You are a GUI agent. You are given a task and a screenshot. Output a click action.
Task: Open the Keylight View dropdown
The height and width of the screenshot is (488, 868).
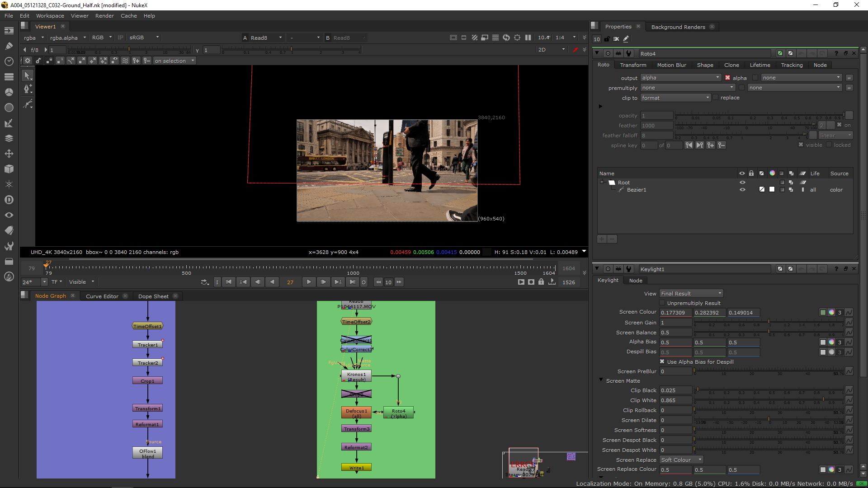(x=691, y=294)
